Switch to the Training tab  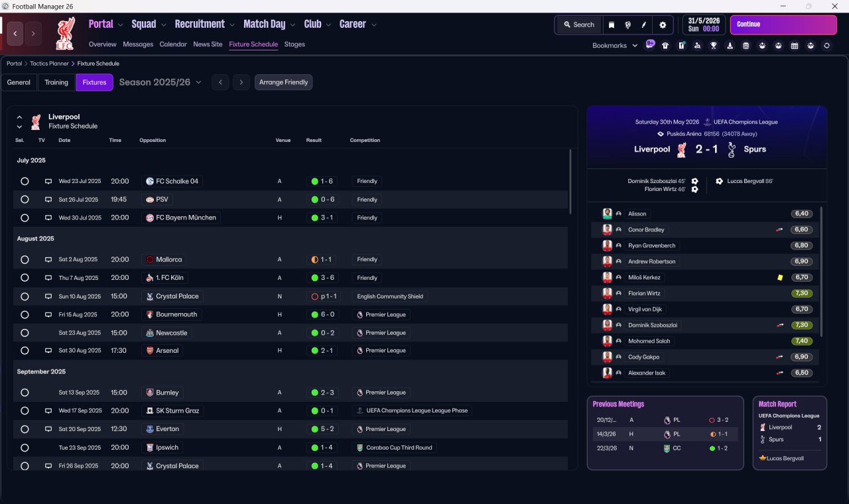click(x=56, y=82)
